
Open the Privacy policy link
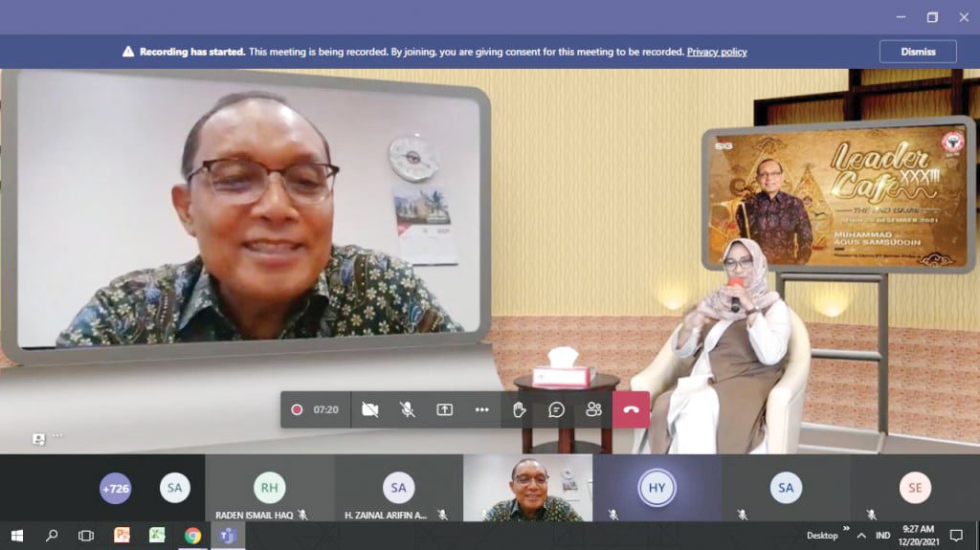[716, 52]
